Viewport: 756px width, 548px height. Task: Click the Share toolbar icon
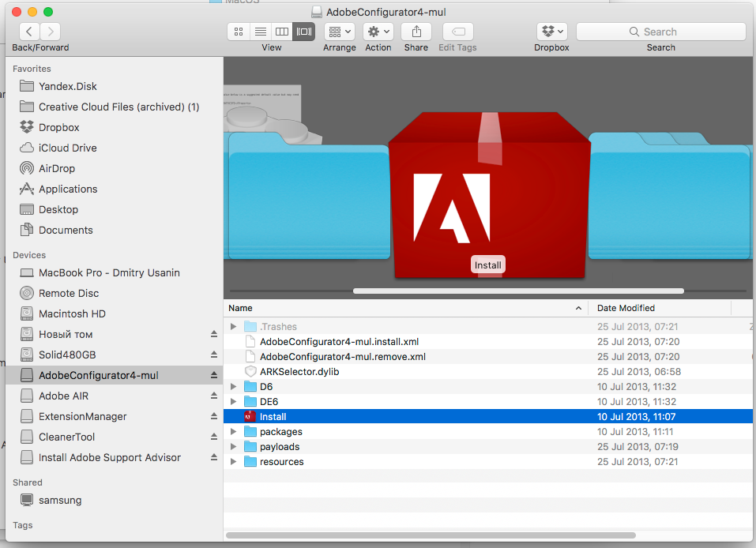416,32
